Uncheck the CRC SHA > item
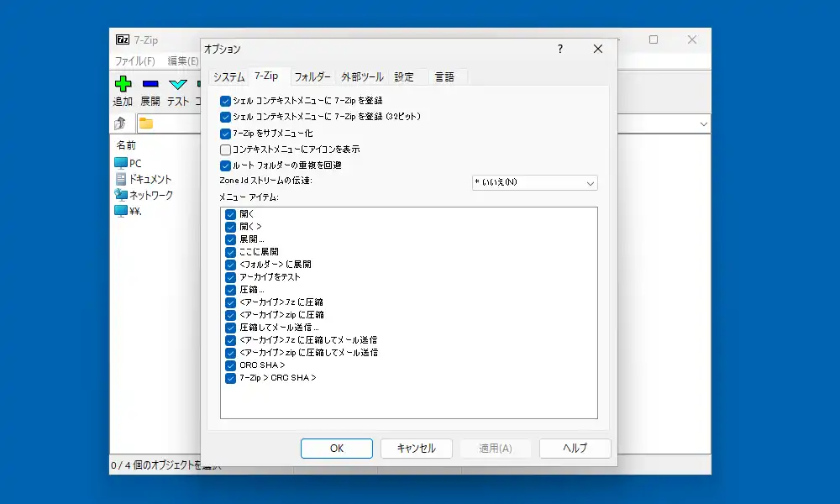 (x=230, y=365)
